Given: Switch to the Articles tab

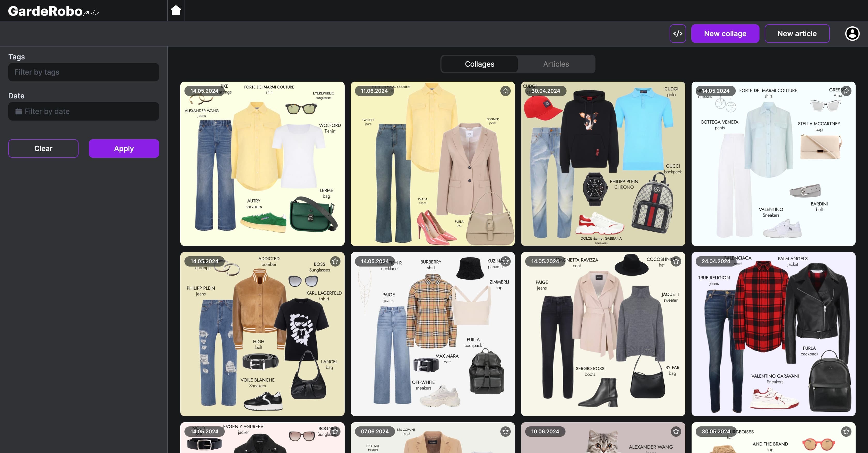Looking at the screenshot, I should click(556, 64).
